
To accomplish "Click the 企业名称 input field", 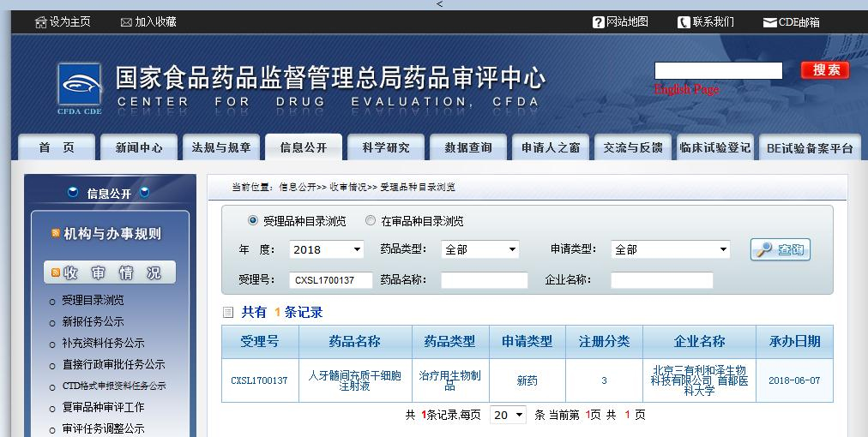I will click(x=662, y=280).
